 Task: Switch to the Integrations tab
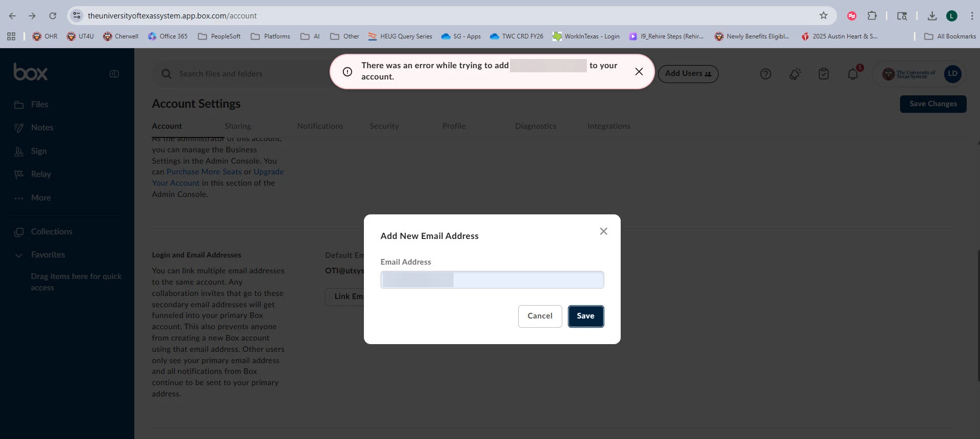(609, 126)
